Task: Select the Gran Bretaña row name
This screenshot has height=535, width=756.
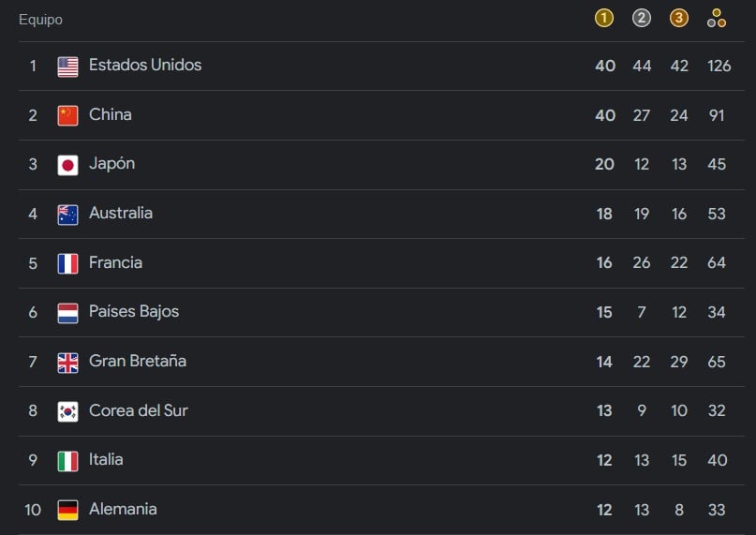Action: [138, 361]
